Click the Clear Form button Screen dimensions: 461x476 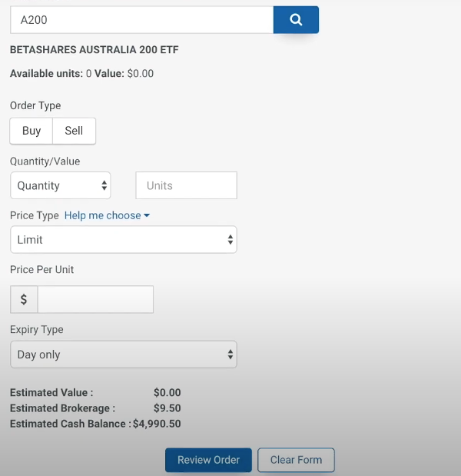297,460
